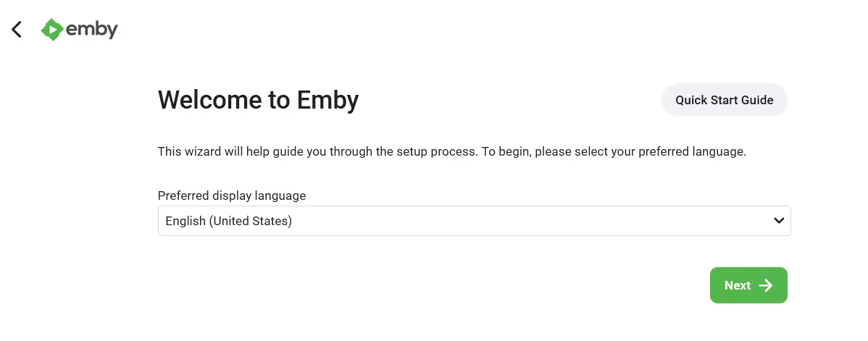Click the green Emby play logo icon
Viewport: 868px width, 341px height.
[x=52, y=30]
